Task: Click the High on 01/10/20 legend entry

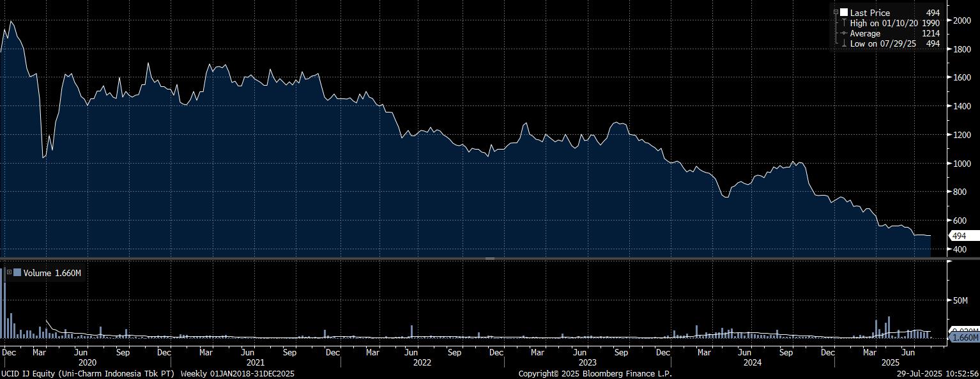Action: click(x=884, y=23)
